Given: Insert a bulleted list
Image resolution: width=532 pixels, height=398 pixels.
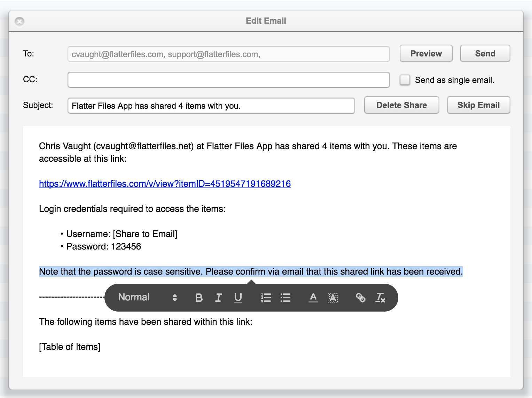Looking at the screenshot, I should (285, 298).
